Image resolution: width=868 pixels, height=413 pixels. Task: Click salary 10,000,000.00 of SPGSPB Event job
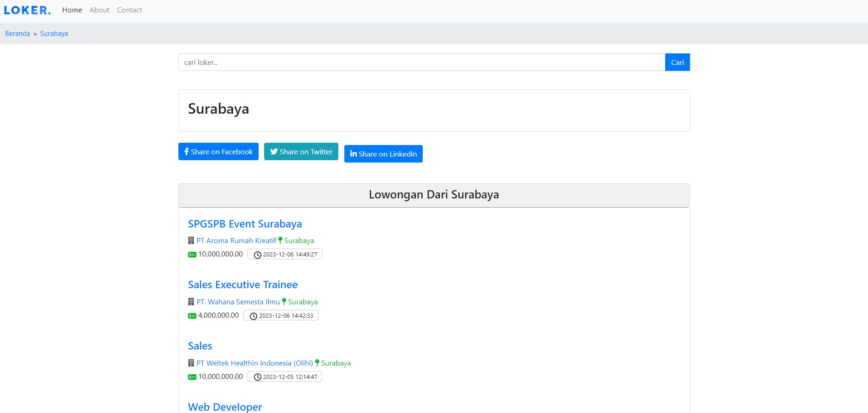coord(220,254)
